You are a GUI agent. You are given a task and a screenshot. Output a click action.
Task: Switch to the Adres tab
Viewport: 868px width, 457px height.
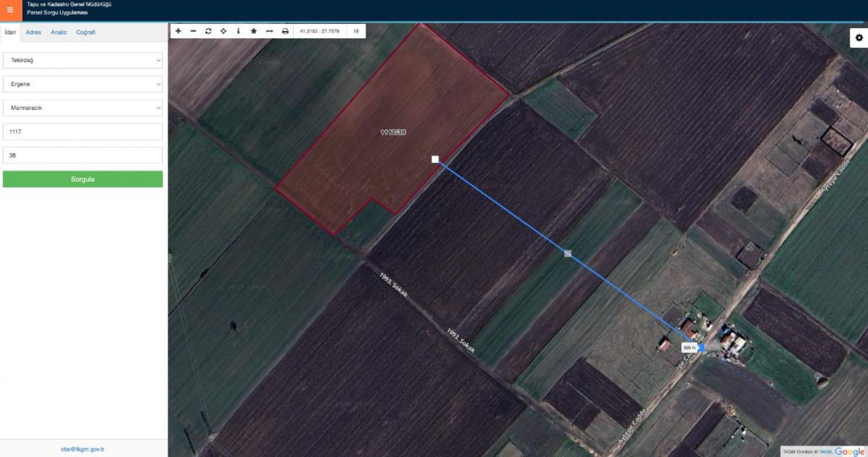[x=33, y=32]
